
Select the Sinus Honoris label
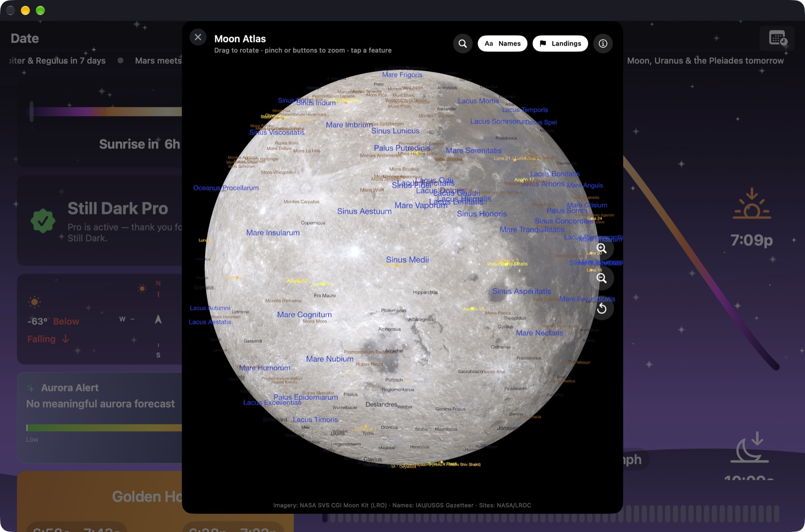click(482, 214)
